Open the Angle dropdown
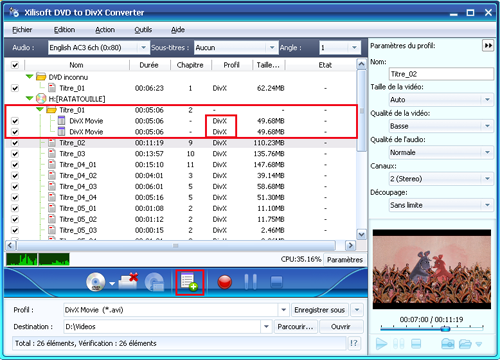The width and height of the screenshot is (500, 360). [354, 48]
